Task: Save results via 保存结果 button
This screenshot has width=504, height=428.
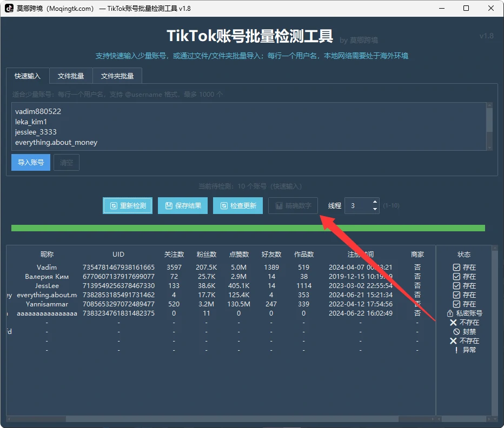Action: coord(183,206)
